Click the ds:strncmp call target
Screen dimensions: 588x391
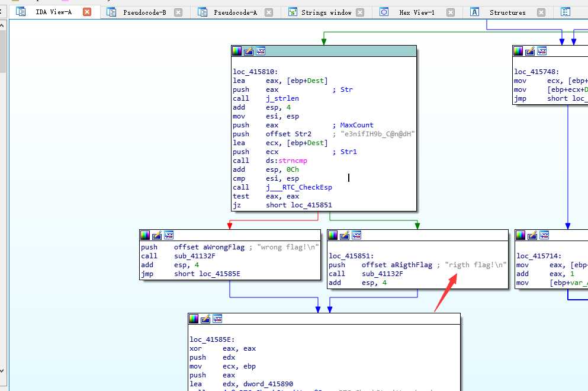pyautogui.click(x=287, y=161)
